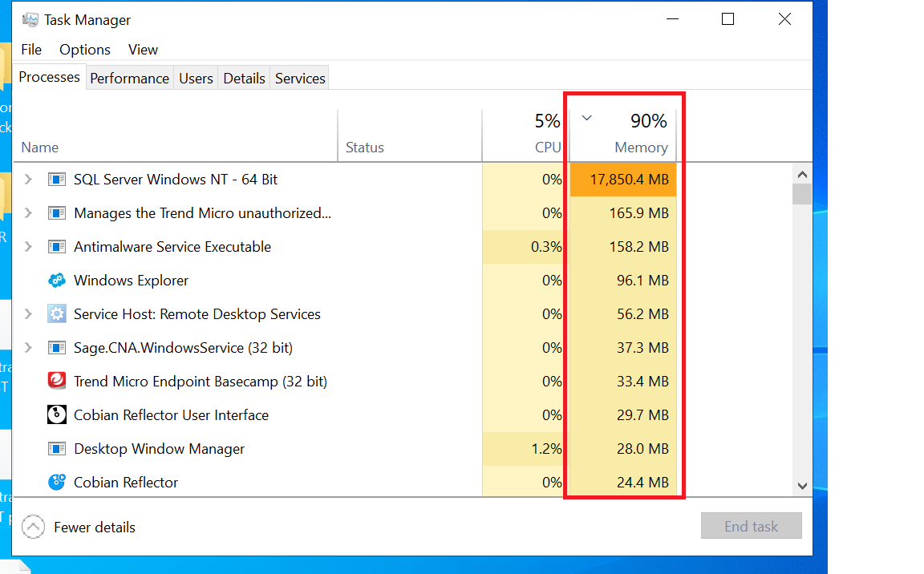924x574 pixels.
Task: Click the scrollbar down arrow
Action: tap(802, 485)
